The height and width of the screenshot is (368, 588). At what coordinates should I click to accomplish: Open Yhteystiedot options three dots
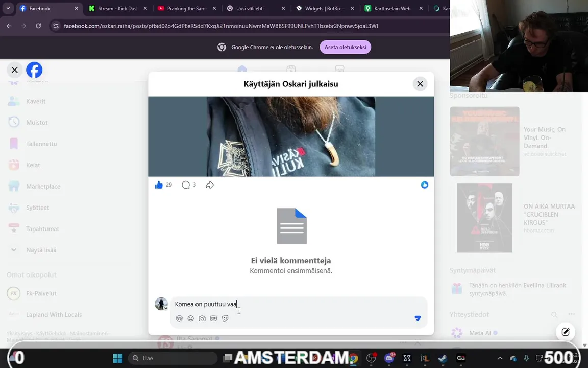[x=572, y=314]
